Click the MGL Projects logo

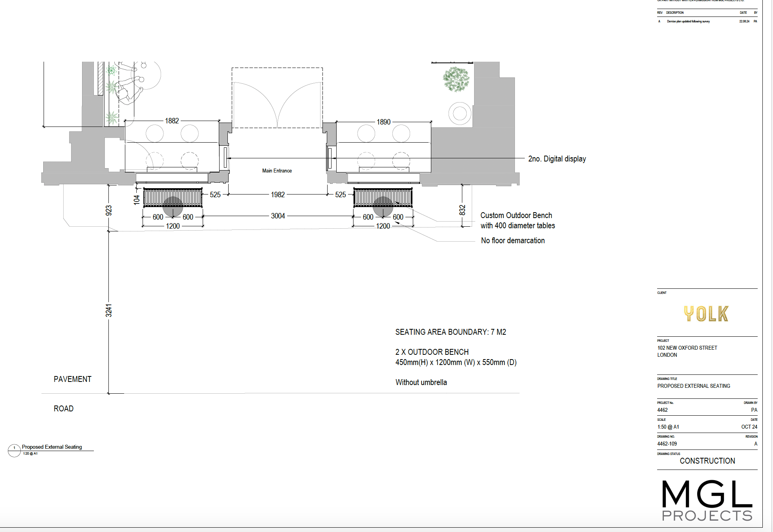[707, 501]
